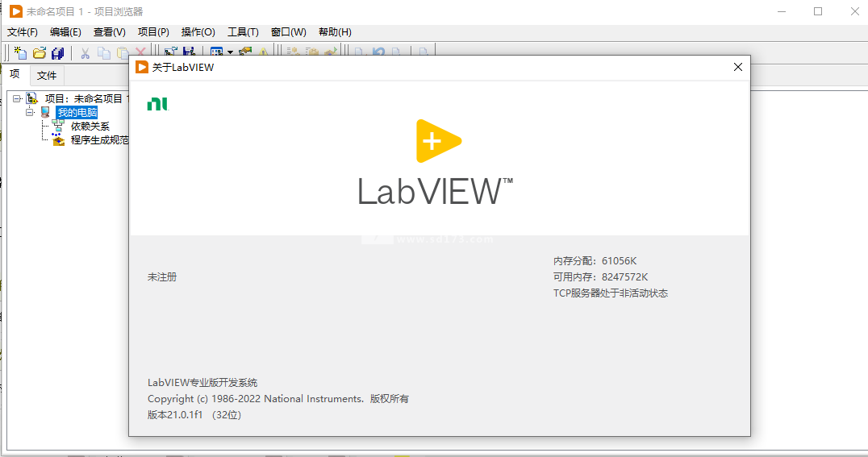The image size is (868, 457).
Task: Click the Cut scissors toolbar icon
Action: (85, 52)
